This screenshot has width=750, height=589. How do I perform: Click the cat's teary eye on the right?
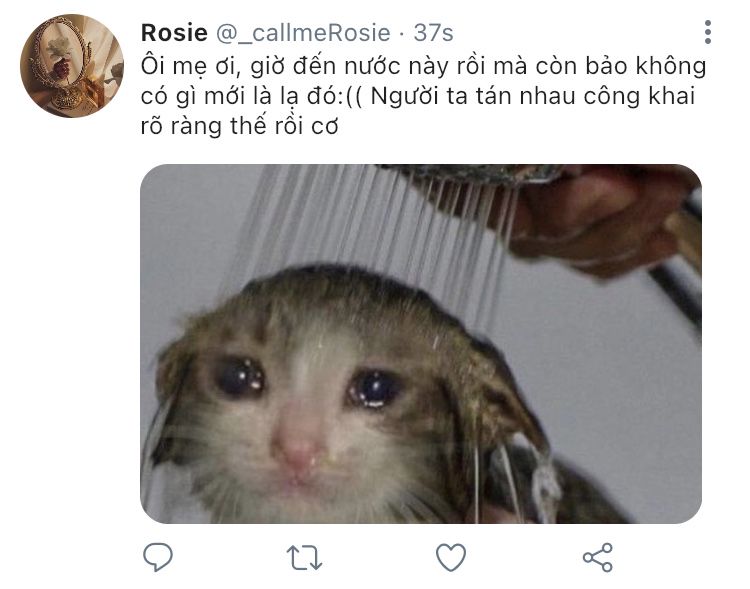(375, 389)
